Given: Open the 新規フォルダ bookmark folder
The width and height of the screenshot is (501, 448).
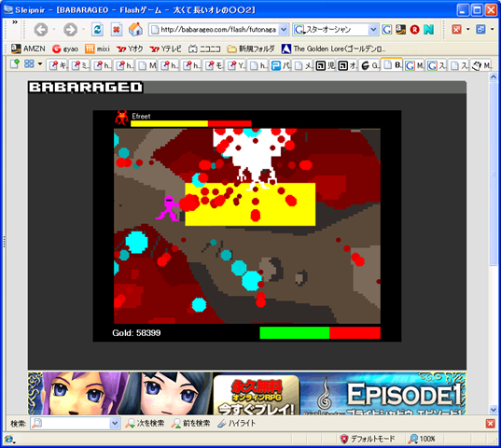Looking at the screenshot, I should coord(251,49).
